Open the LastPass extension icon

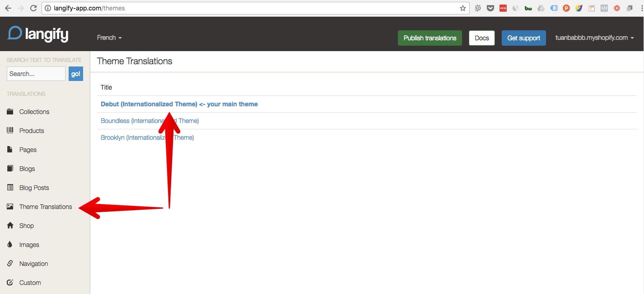tap(503, 8)
